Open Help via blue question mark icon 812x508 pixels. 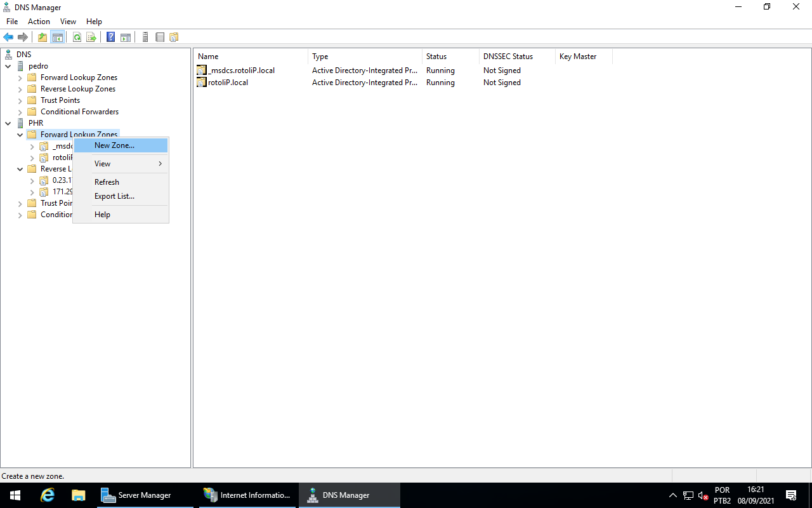pyautogui.click(x=110, y=37)
